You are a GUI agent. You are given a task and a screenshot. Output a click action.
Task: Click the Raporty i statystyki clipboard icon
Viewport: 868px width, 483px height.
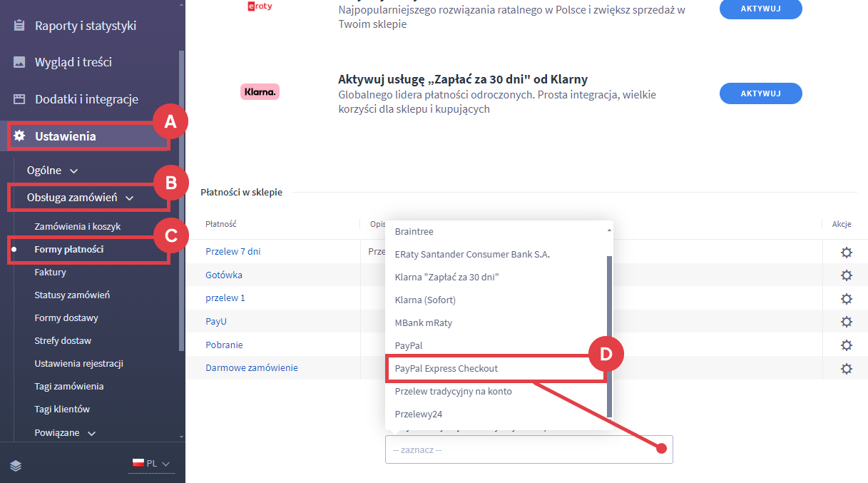(x=19, y=26)
